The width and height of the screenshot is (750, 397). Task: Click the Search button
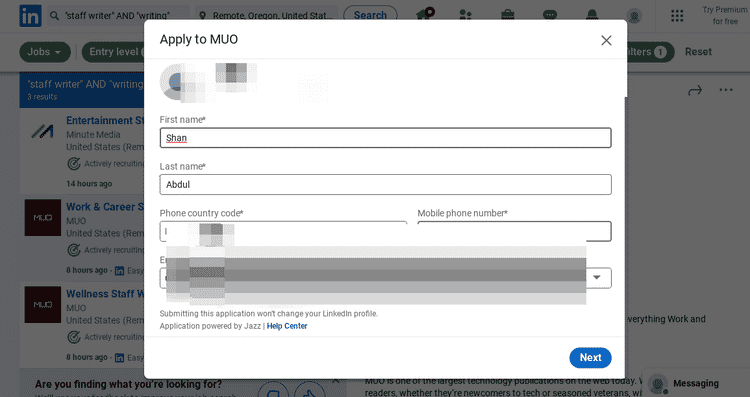[370, 15]
